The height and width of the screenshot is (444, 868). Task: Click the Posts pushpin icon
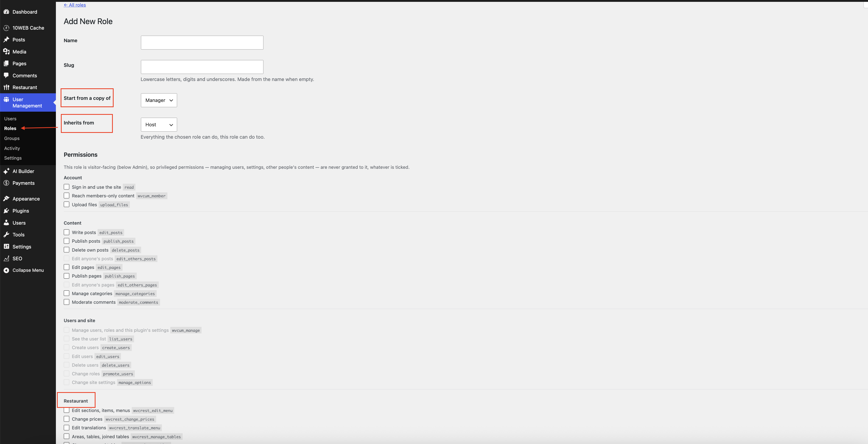6,40
